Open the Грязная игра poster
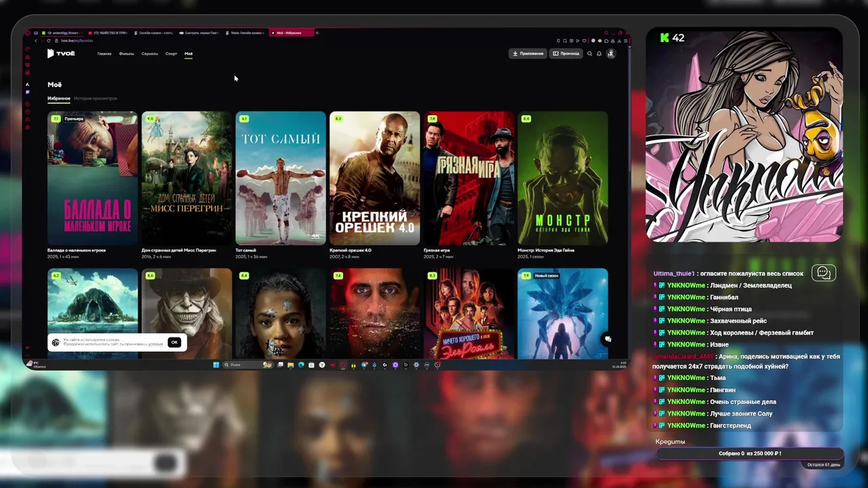 pyautogui.click(x=469, y=178)
